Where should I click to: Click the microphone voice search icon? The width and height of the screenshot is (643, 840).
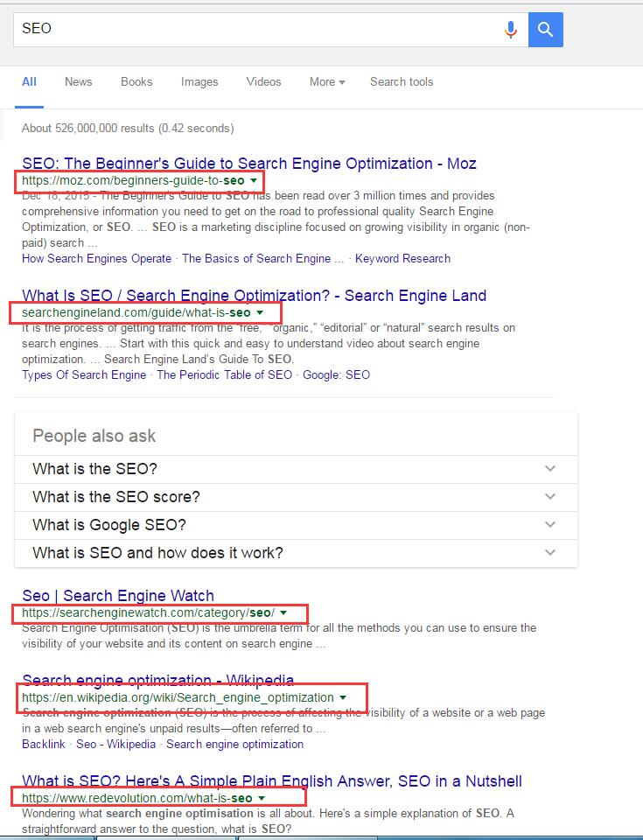pos(511,30)
